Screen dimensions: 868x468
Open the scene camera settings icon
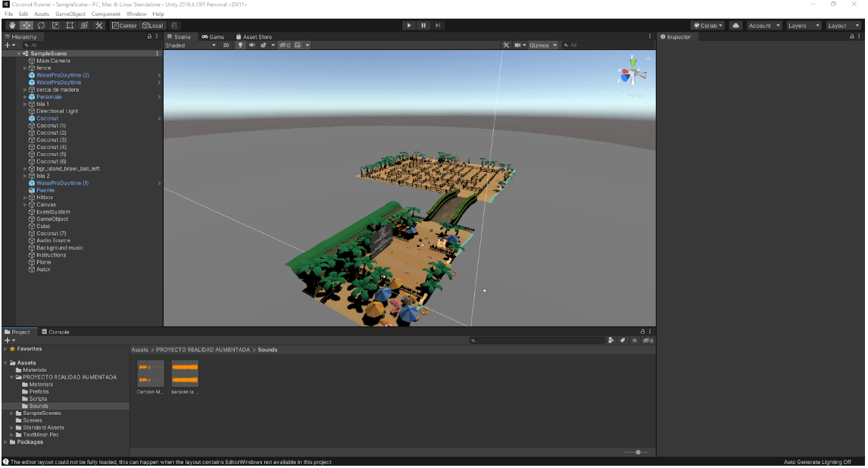[x=517, y=45]
